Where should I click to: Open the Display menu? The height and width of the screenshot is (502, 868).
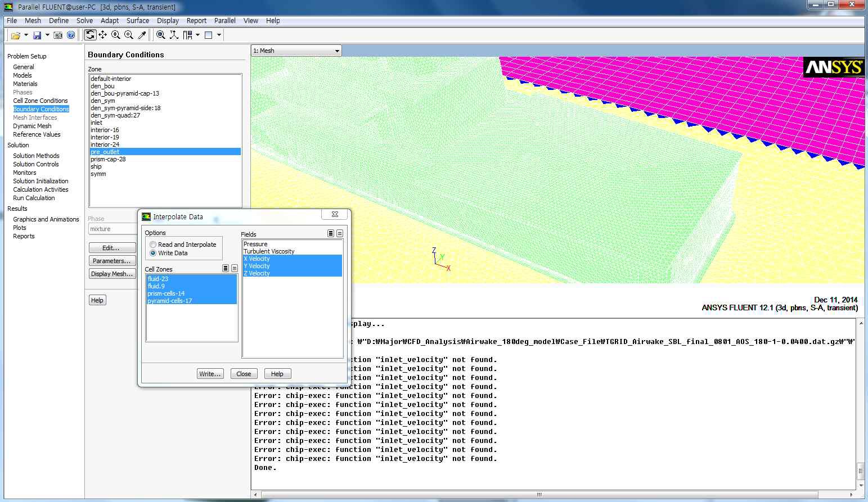click(x=168, y=20)
